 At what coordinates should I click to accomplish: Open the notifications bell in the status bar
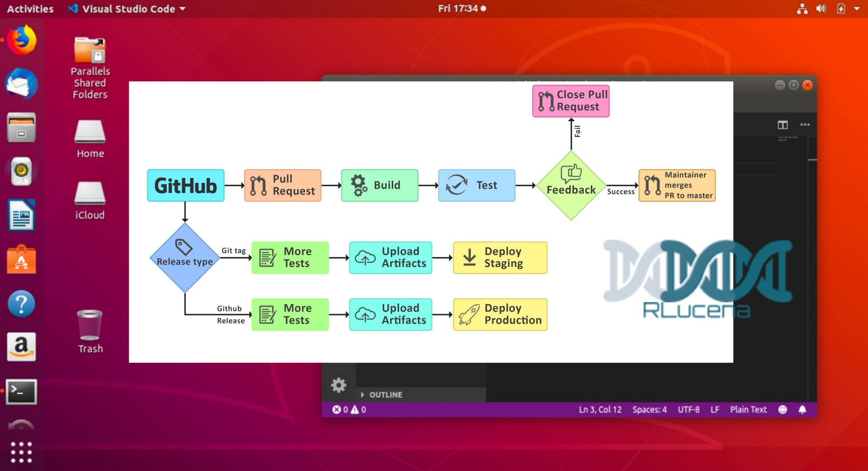click(802, 410)
